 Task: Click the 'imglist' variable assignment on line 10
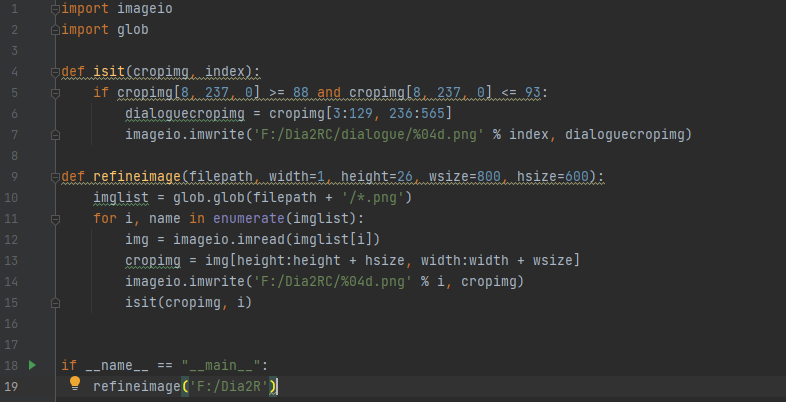tap(121, 198)
